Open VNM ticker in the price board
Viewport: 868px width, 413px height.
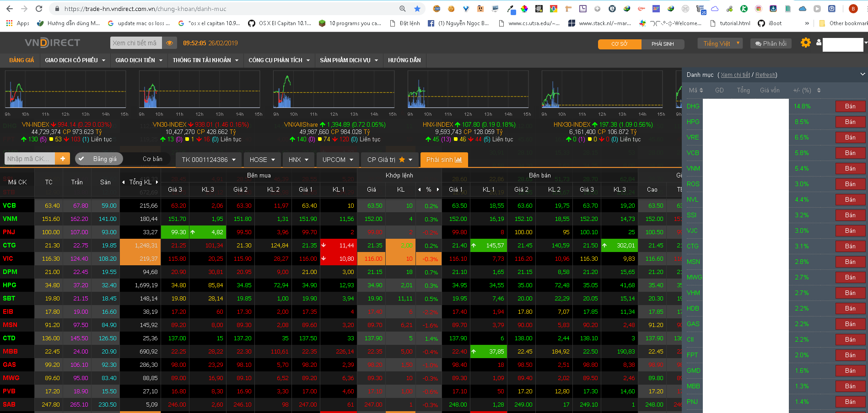[10, 219]
